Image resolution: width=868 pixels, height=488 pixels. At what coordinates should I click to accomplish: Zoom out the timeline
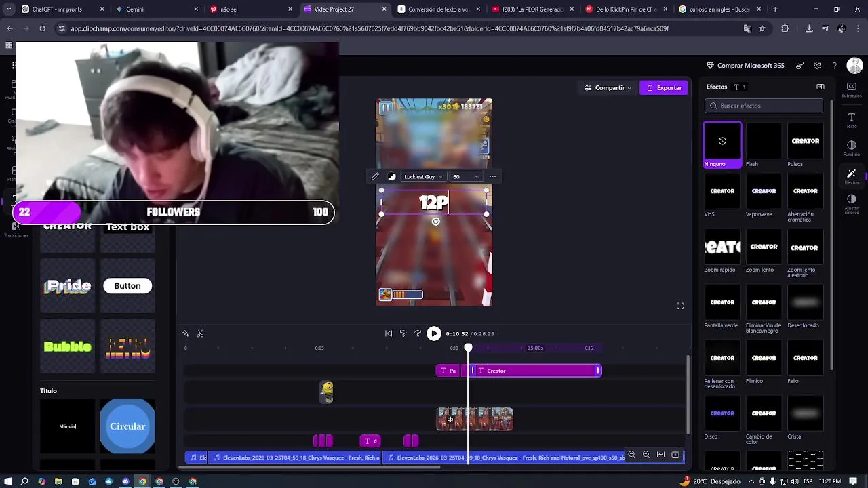tap(631, 455)
